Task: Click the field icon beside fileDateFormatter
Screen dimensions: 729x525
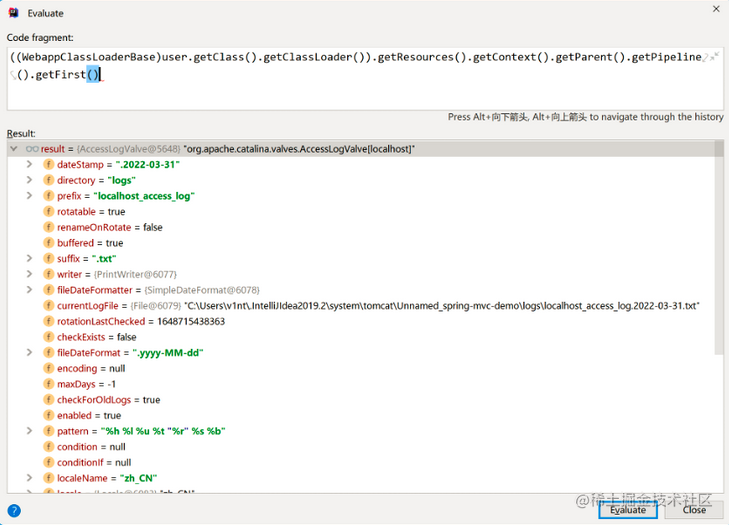Action: coord(49,290)
